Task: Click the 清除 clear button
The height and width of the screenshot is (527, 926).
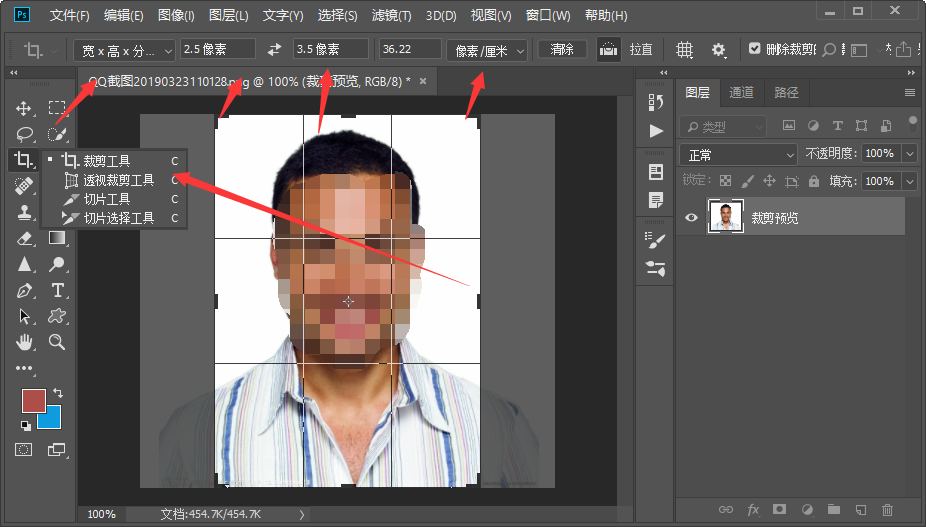Action: 562,49
